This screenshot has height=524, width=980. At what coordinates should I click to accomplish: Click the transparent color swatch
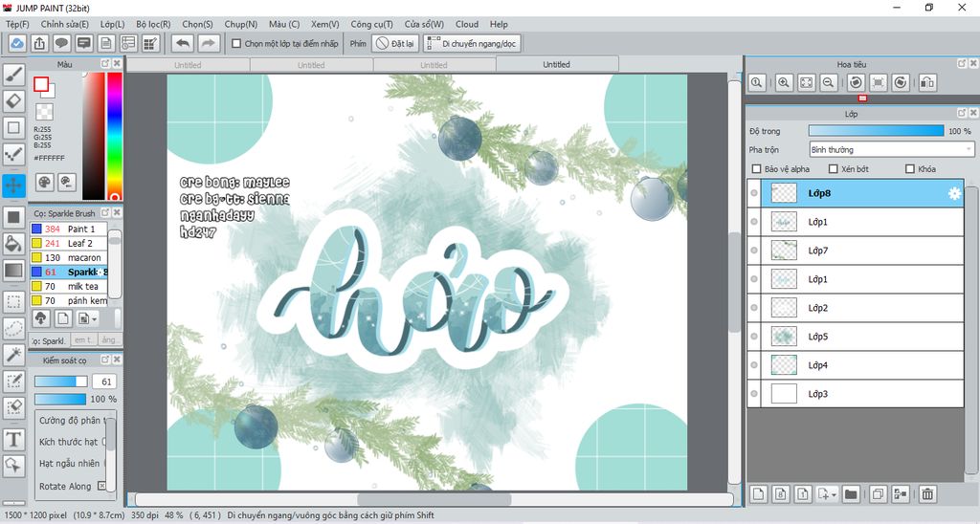click(44, 112)
